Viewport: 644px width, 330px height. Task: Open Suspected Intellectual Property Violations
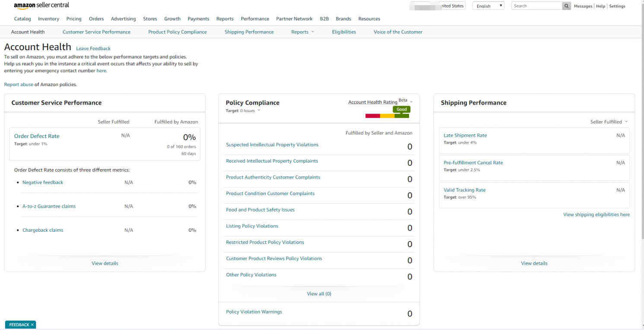[272, 145]
